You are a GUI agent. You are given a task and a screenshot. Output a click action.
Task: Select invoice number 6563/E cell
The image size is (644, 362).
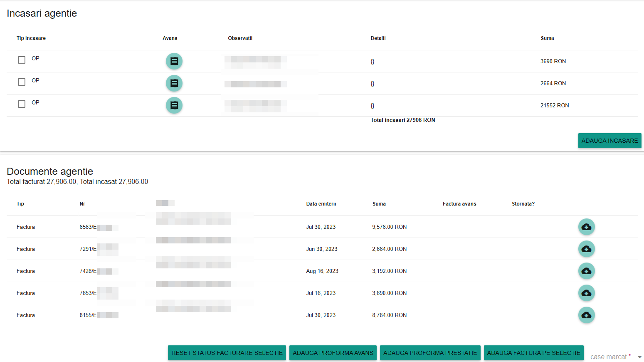pyautogui.click(x=88, y=227)
